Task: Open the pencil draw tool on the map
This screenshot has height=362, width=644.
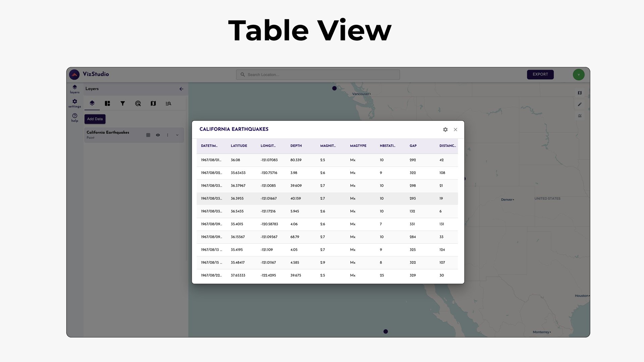Action: pos(580,104)
